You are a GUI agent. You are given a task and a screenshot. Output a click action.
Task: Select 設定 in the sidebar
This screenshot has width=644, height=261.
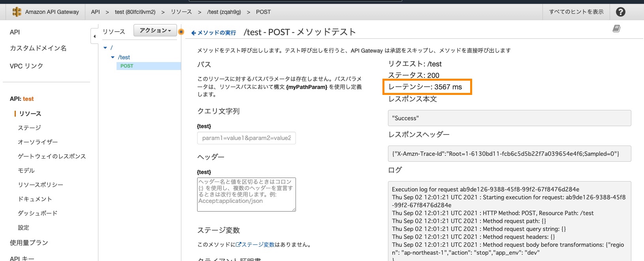pos(24,228)
